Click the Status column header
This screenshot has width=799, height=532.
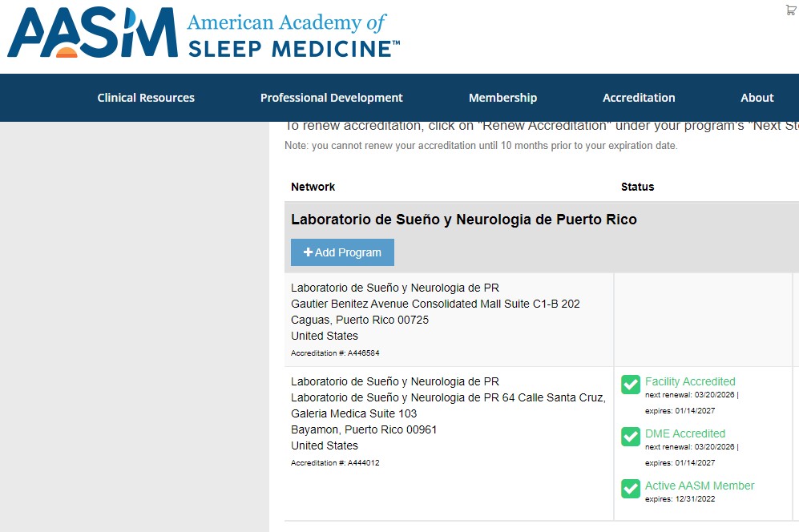click(x=637, y=187)
